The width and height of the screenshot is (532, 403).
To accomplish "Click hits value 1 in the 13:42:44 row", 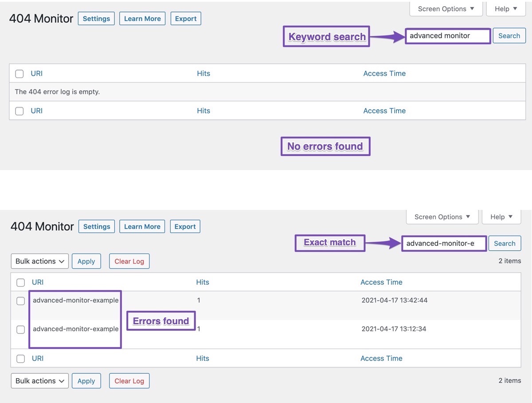I will (199, 300).
